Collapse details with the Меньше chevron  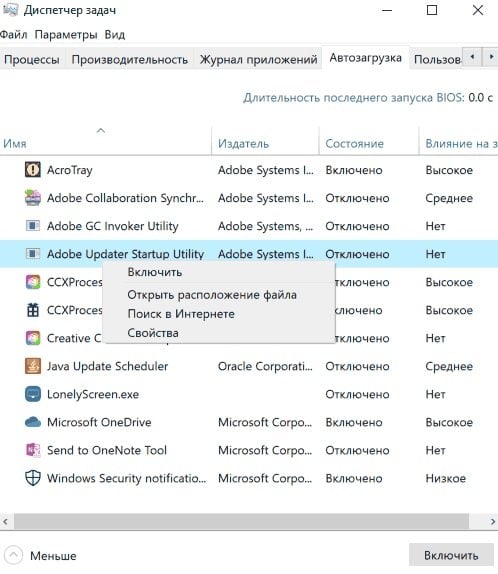(14, 555)
